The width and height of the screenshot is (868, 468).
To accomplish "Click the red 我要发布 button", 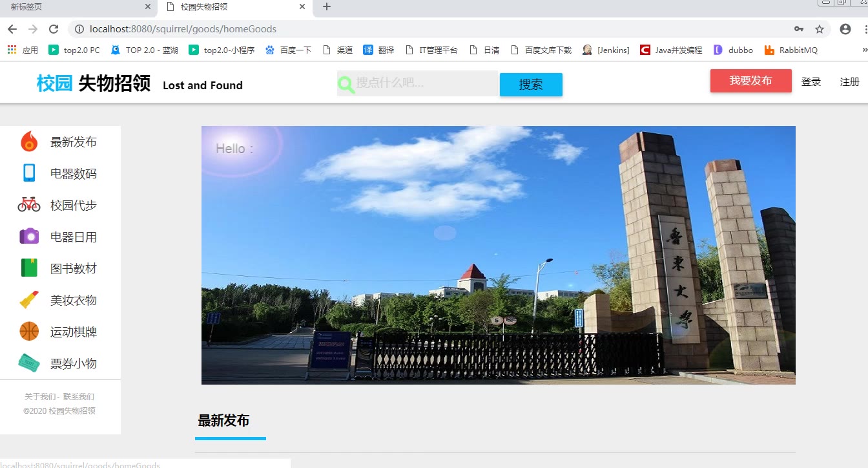I will [x=751, y=81].
